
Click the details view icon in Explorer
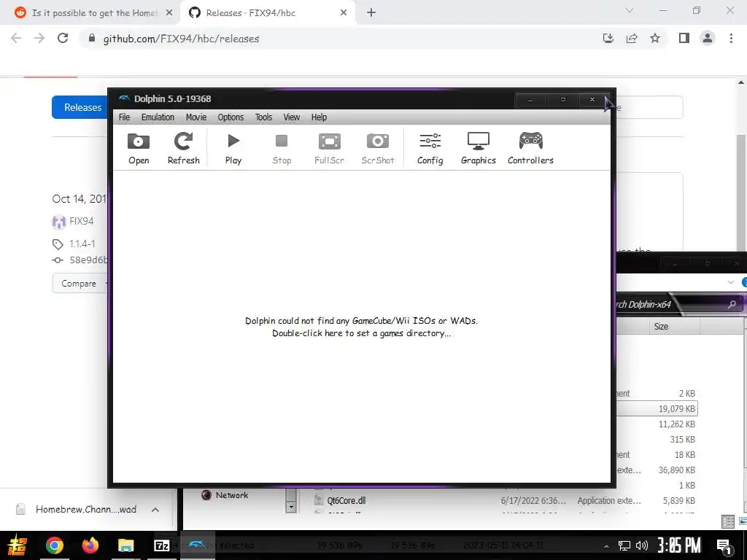point(728,522)
